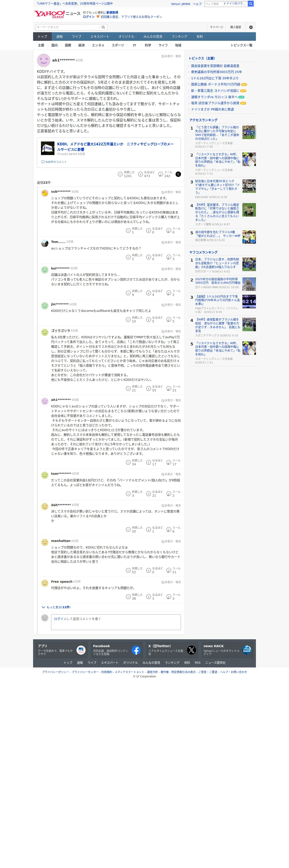Click the sub reply duck avatar
The width and height of the screenshot is (289, 868).
click(x=45, y=193)
